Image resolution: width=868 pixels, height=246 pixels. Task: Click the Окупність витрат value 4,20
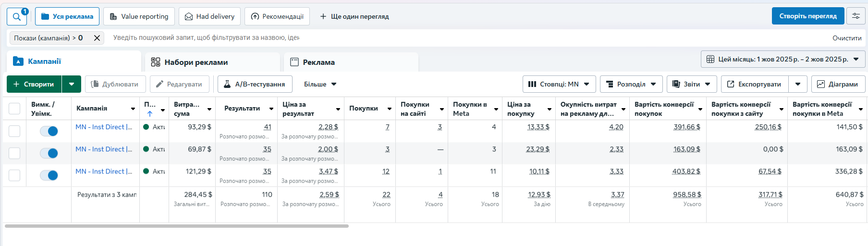coord(616,127)
